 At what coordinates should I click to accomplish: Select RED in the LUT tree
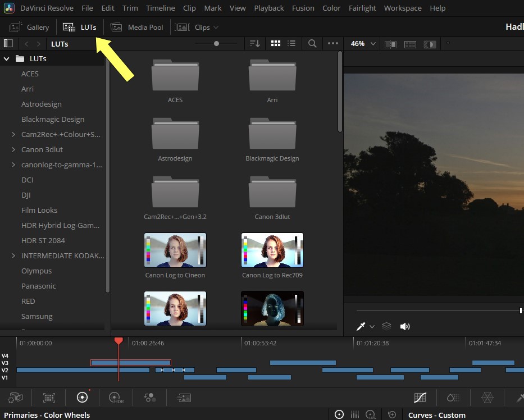pos(28,301)
